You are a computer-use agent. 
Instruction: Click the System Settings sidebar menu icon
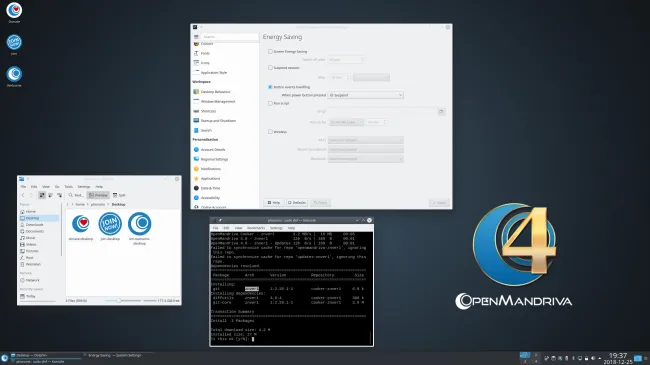click(x=196, y=37)
